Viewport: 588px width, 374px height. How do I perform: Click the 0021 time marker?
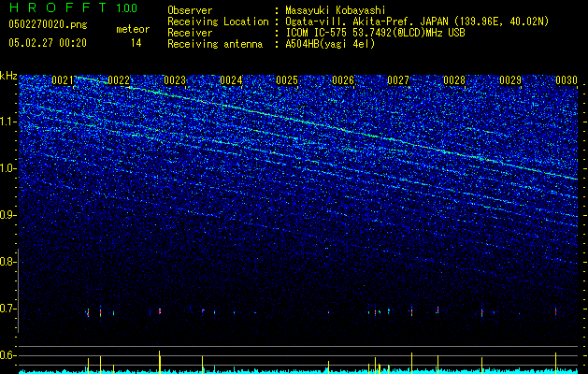click(x=63, y=80)
